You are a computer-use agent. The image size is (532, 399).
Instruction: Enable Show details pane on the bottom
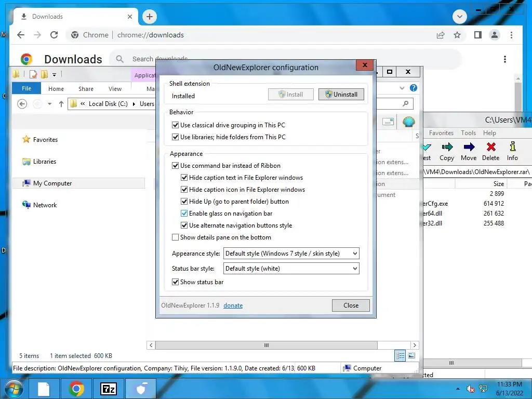175,237
